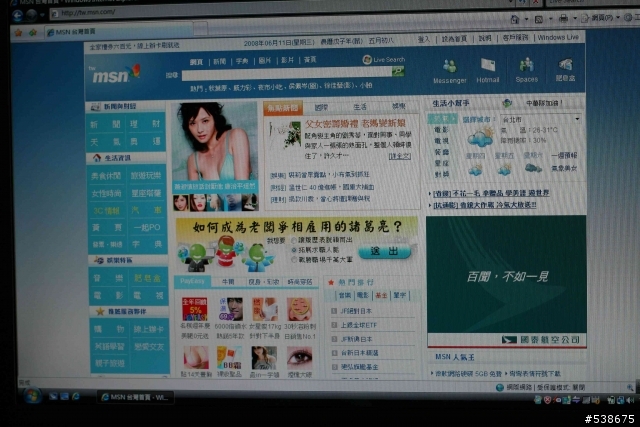
Task: Click the rightmost header icon beside Spaces
Action: (565, 64)
